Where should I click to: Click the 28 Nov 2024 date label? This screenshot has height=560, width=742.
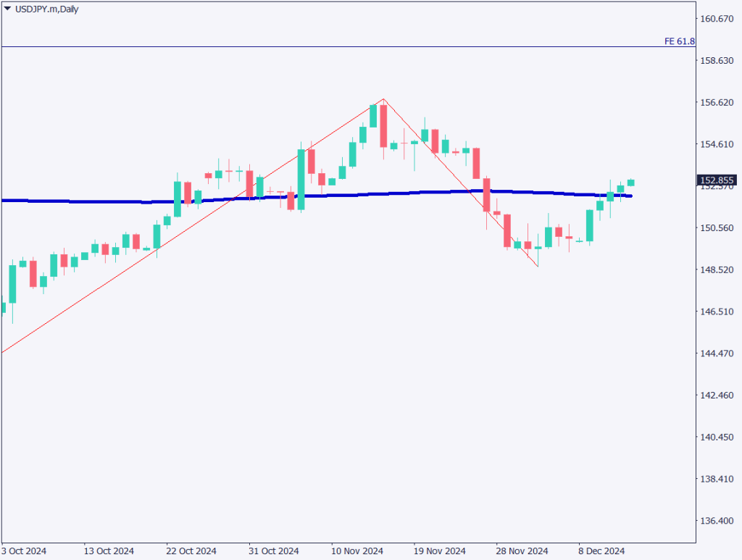click(x=522, y=551)
